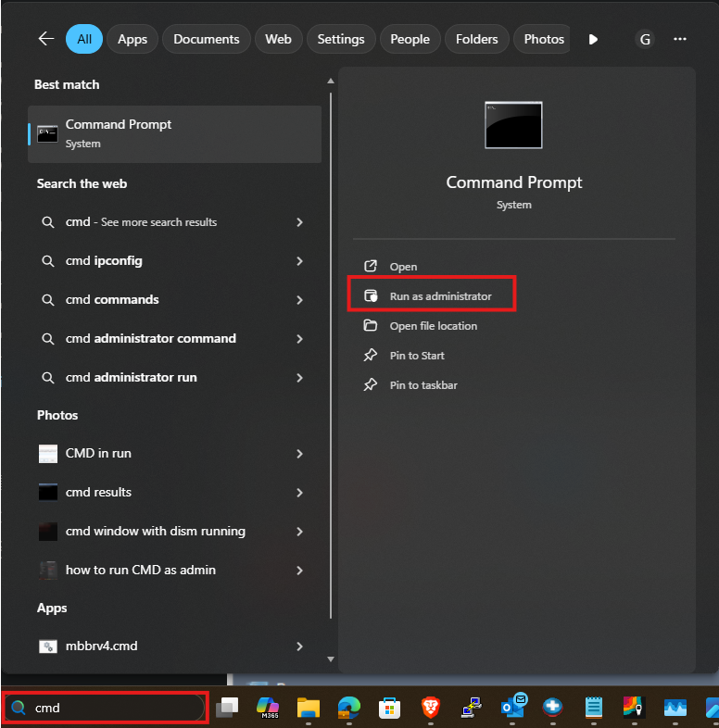719x728 pixels.
Task: Click the cmd search input box
Action: click(106, 708)
